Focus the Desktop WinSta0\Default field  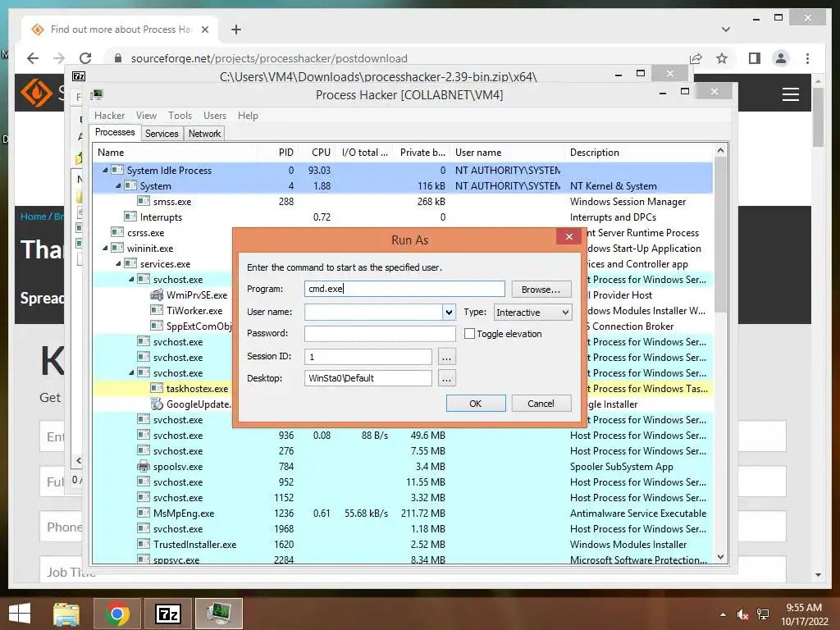368,378
